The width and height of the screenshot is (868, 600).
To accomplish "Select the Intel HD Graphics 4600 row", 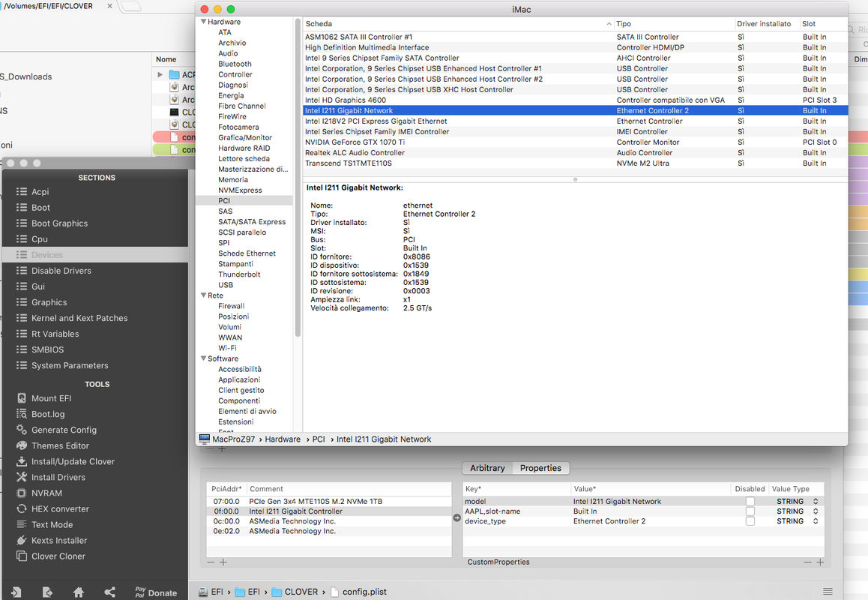I will click(x=576, y=100).
